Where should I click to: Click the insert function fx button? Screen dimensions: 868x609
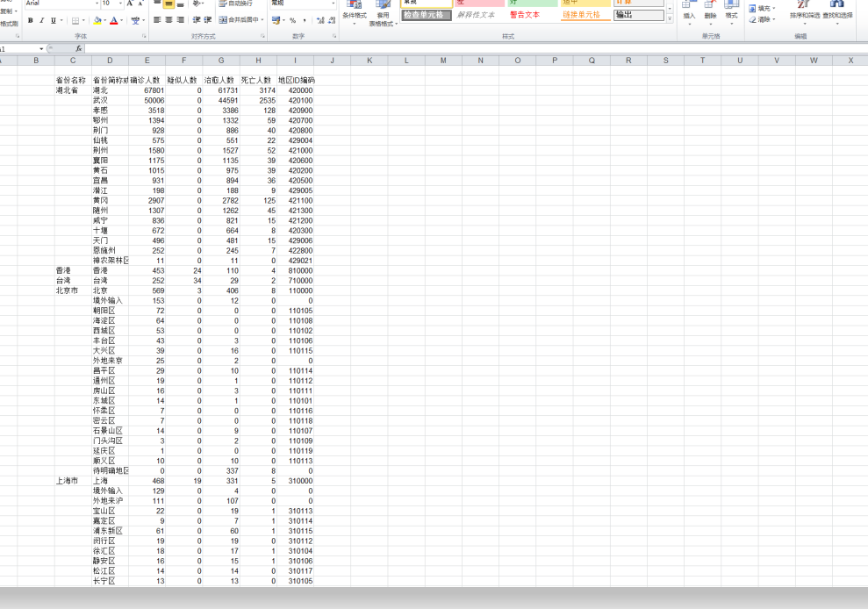pos(79,49)
